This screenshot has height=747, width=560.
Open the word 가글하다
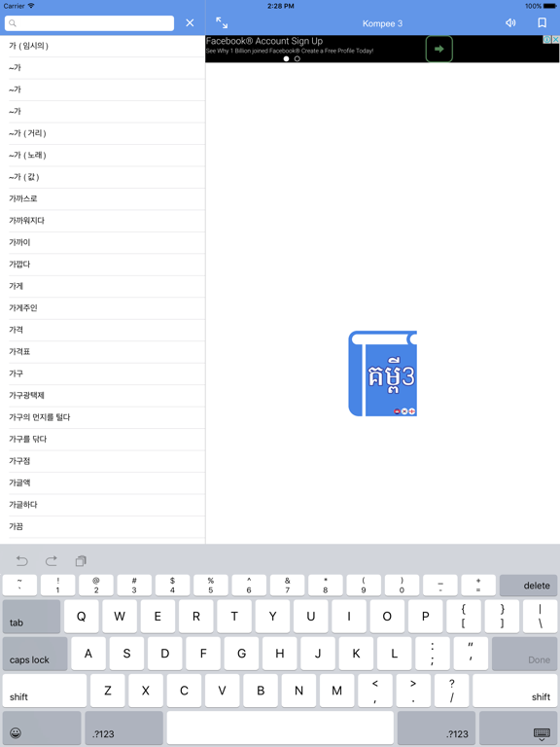(x=102, y=505)
